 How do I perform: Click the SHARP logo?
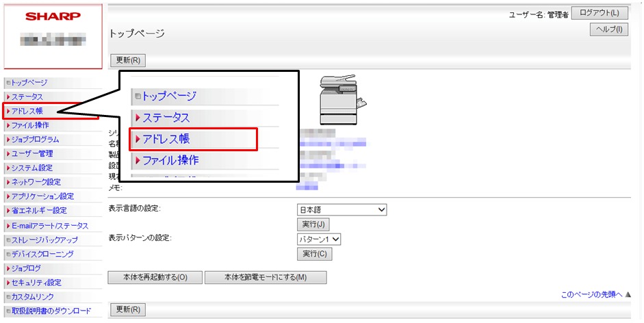tap(52, 16)
